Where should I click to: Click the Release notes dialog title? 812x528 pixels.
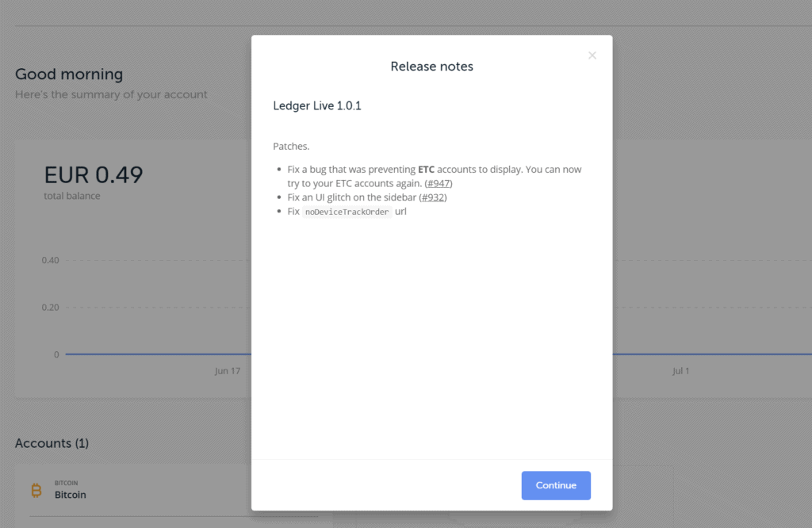coord(431,67)
